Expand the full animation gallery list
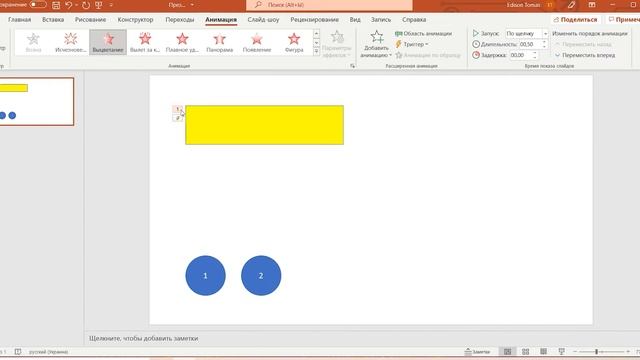This screenshot has width=640, height=360. point(316,51)
